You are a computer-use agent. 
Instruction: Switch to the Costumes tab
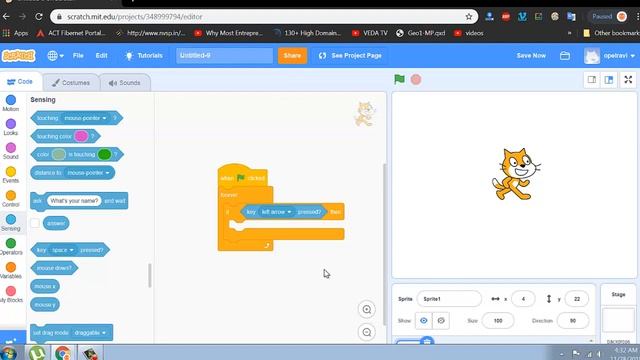coord(71,82)
